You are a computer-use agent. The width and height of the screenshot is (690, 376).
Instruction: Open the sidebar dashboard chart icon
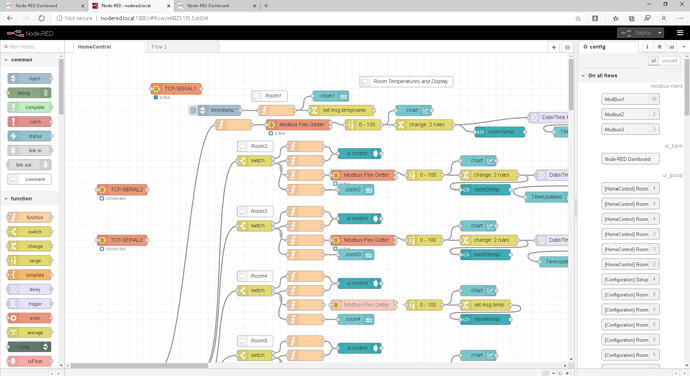pyautogui.click(x=671, y=47)
